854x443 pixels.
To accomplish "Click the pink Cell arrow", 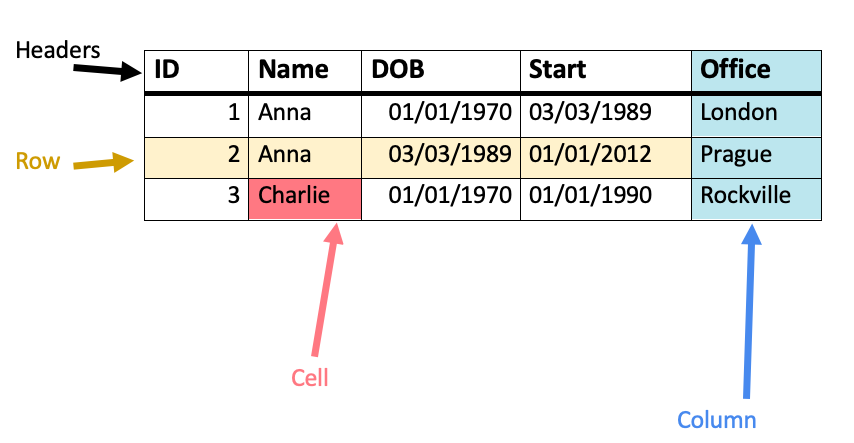I will tap(327, 289).
